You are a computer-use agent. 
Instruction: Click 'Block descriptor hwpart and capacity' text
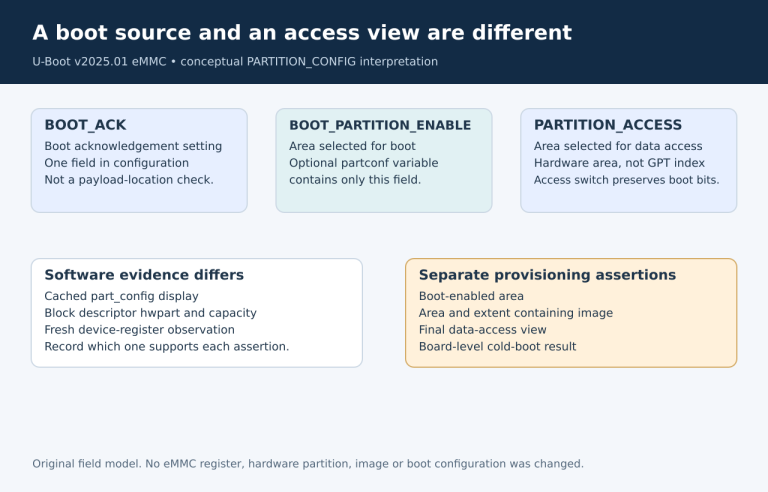tap(150, 313)
